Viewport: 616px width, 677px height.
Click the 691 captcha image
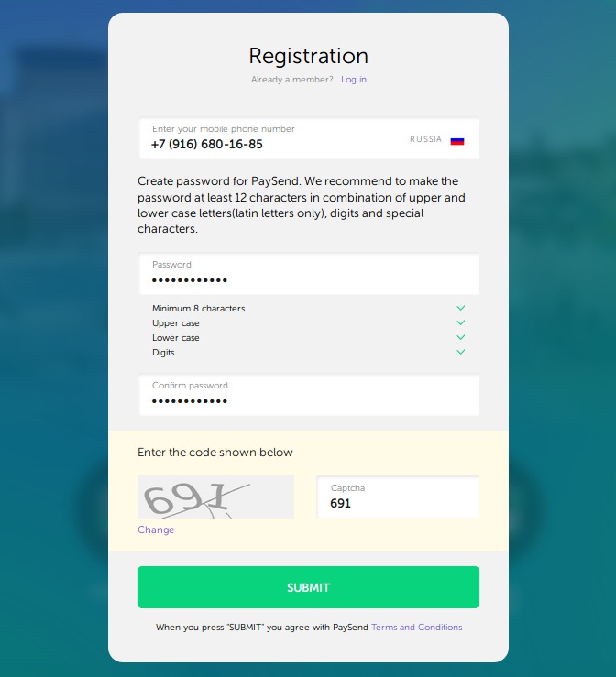(215, 497)
